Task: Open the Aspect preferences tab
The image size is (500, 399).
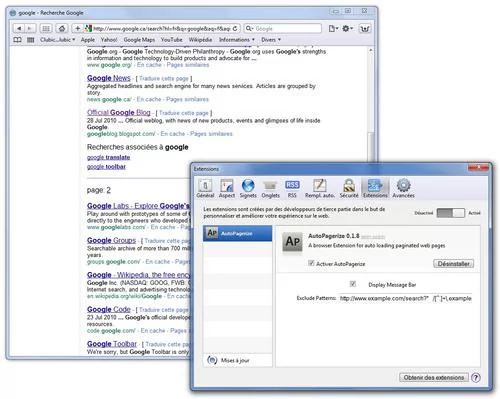Action: pyautogui.click(x=227, y=189)
